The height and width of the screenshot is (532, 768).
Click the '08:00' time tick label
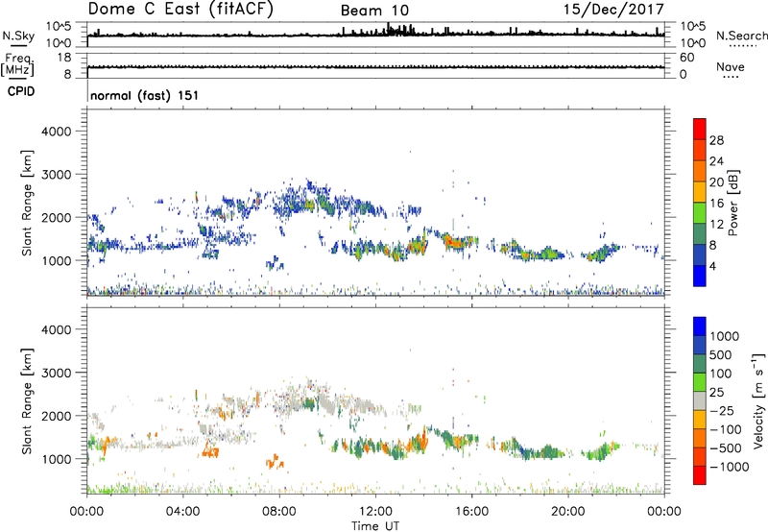[x=279, y=512]
